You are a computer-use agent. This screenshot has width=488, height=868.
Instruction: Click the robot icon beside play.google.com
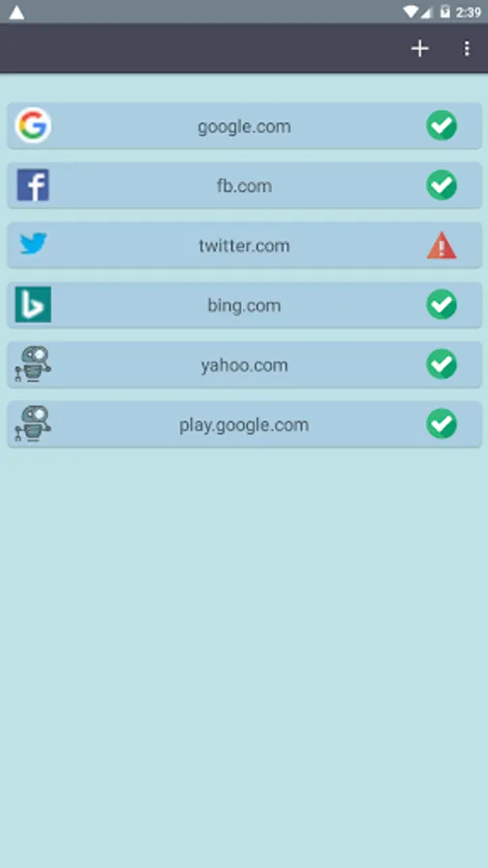pos(33,424)
